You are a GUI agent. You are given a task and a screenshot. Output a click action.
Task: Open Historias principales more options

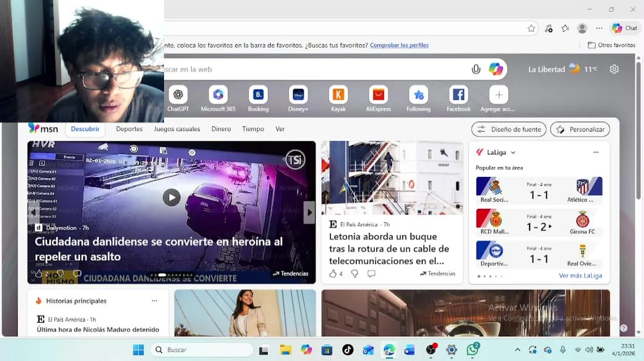click(x=154, y=301)
